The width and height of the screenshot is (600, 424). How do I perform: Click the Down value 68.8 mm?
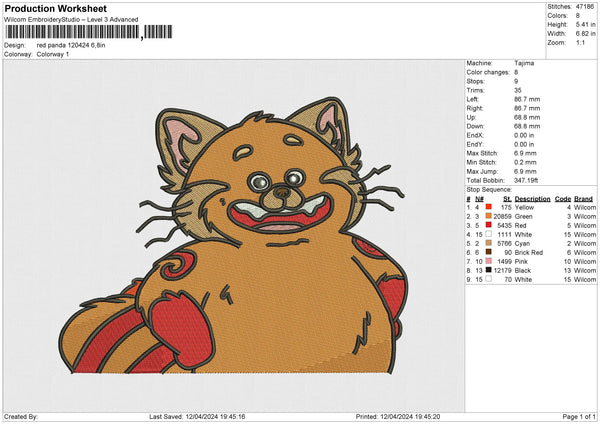(527, 126)
